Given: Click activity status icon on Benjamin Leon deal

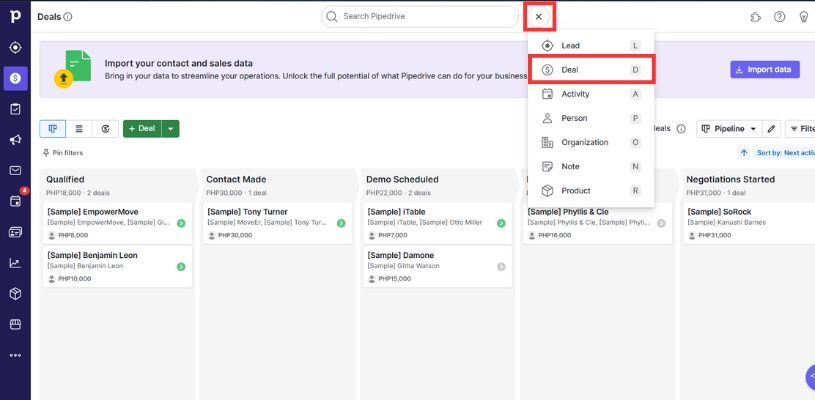Looking at the screenshot, I should (x=181, y=267).
